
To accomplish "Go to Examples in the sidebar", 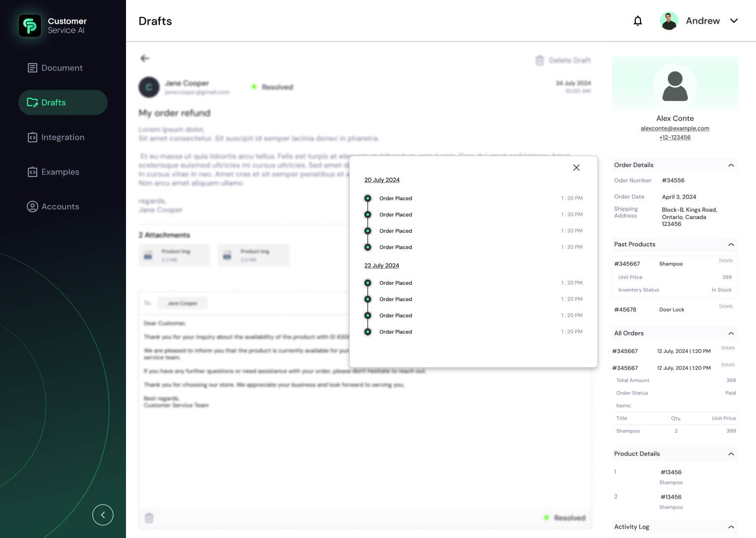I will [x=53, y=172].
